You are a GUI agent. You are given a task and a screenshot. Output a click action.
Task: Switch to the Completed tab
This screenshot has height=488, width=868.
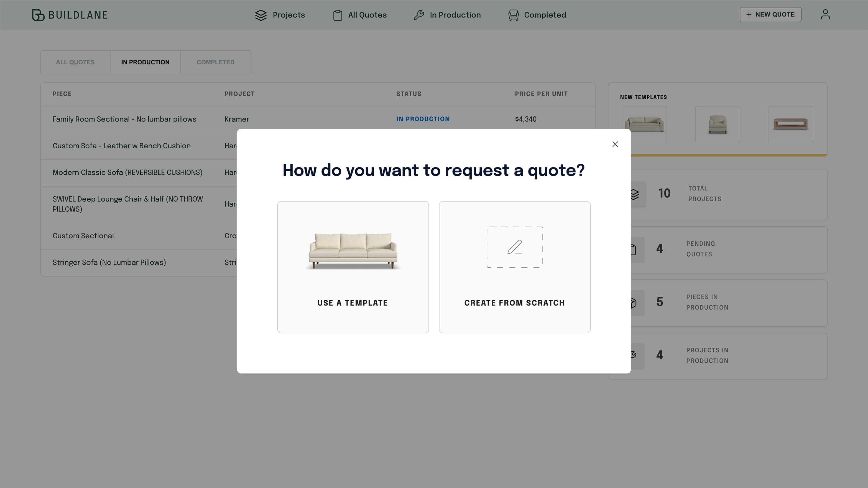tap(215, 62)
